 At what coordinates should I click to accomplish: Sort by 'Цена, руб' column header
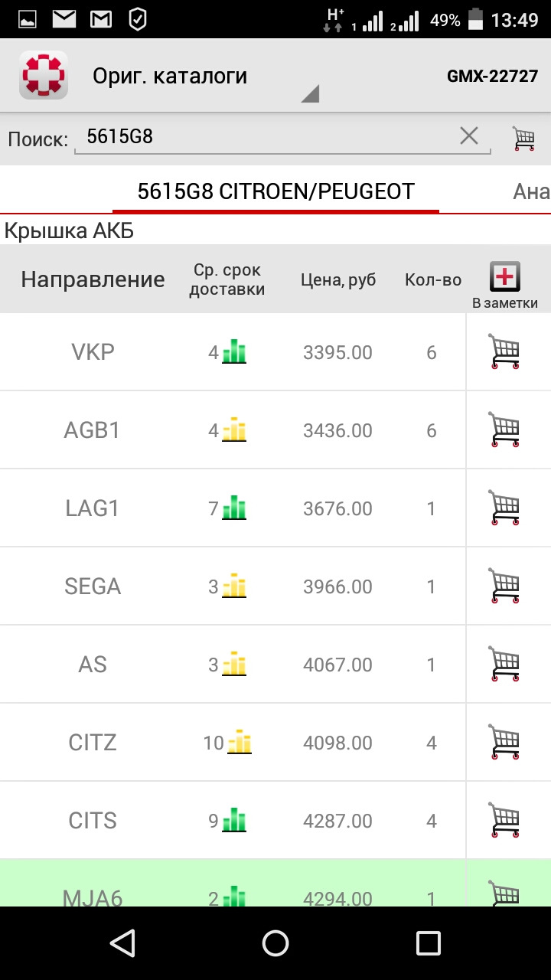[340, 280]
